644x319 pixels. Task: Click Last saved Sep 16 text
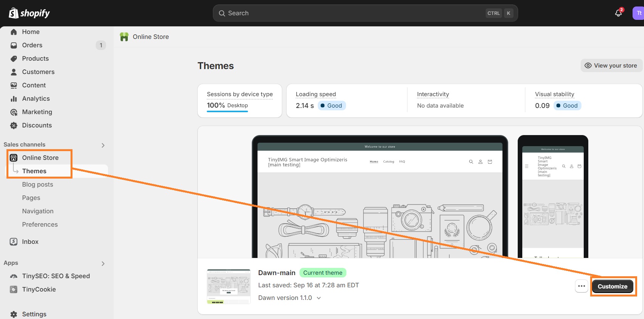(308, 285)
